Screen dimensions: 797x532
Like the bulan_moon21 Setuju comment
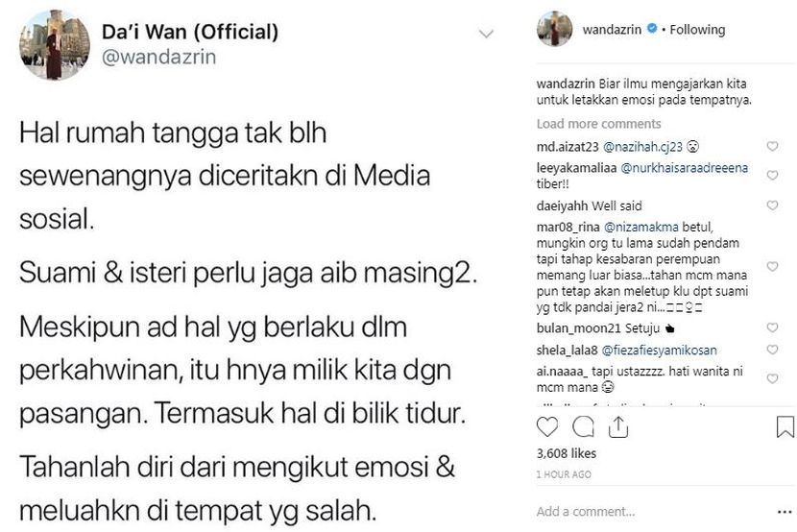[x=772, y=327]
